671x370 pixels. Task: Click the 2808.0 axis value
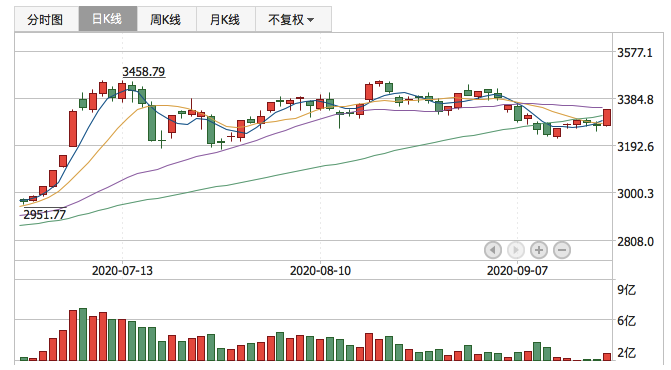[x=635, y=242]
